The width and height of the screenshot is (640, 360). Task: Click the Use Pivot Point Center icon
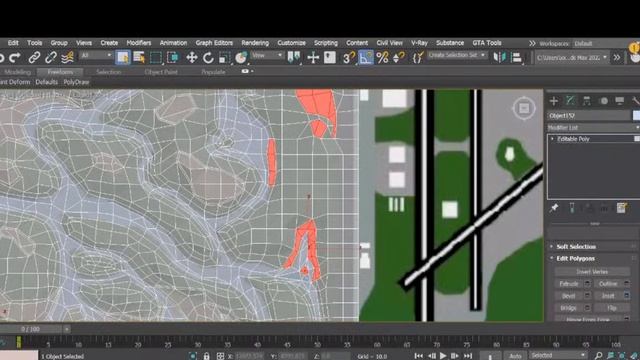[x=293, y=58]
